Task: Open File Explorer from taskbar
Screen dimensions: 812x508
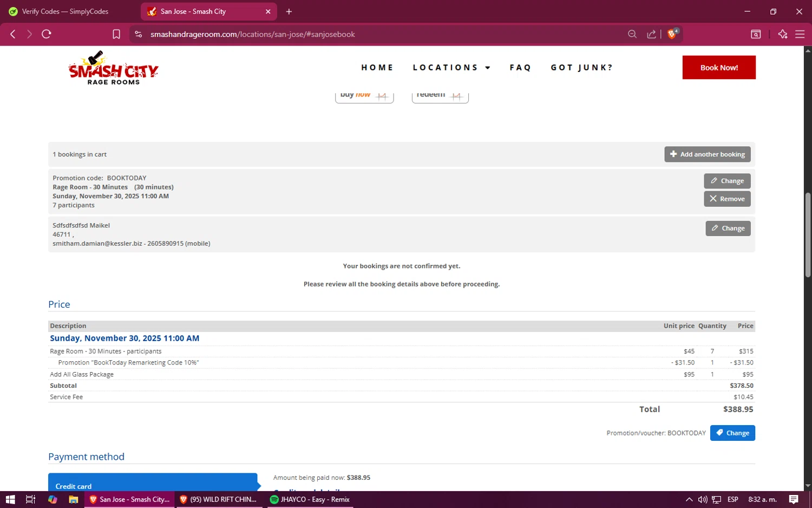Action: point(74,499)
